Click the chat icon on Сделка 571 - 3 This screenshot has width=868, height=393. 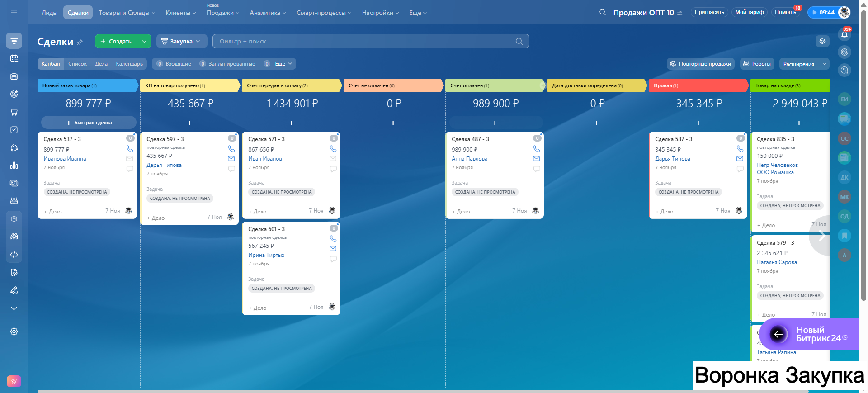[x=333, y=169]
